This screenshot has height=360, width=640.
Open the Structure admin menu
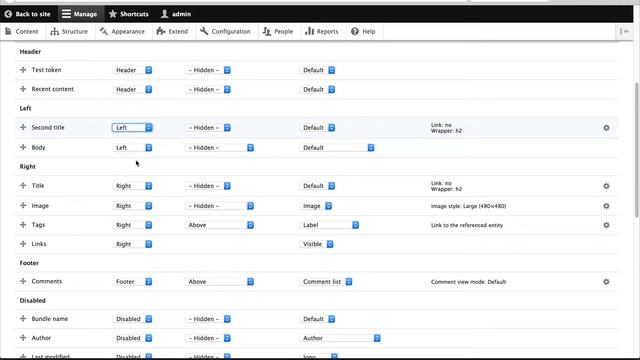(x=69, y=31)
